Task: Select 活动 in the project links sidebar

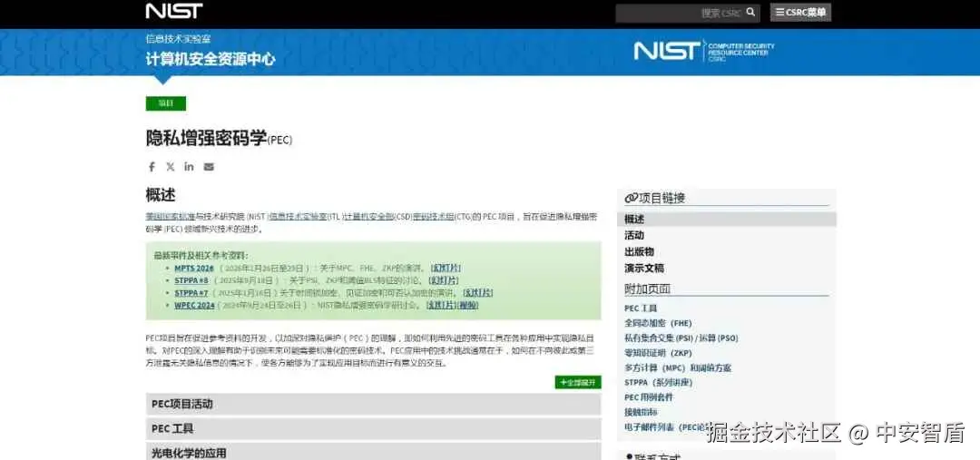Action: pos(634,236)
